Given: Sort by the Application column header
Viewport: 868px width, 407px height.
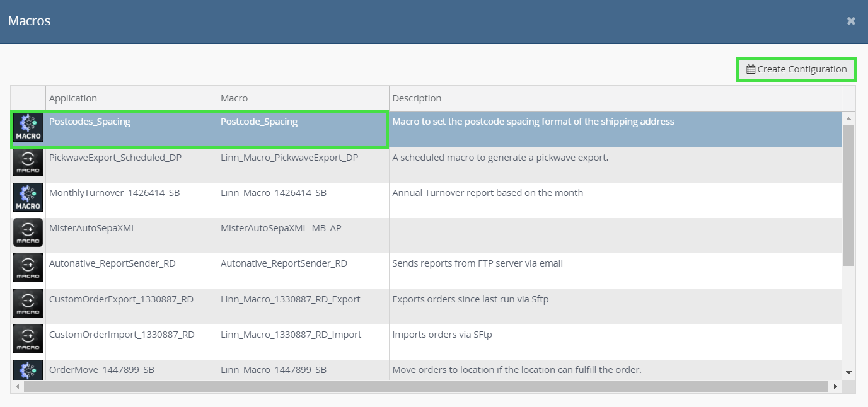Looking at the screenshot, I should click(x=131, y=98).
